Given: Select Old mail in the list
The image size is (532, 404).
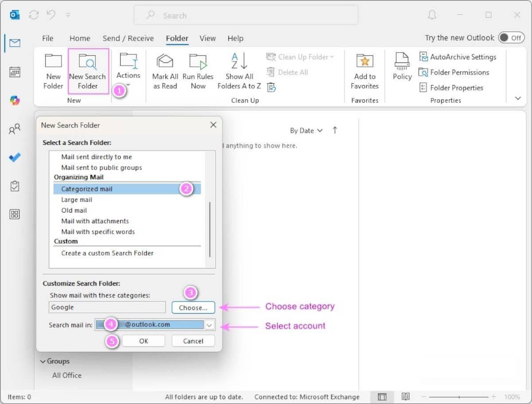Looking at the screenshot, I should [x=126, y=210].
